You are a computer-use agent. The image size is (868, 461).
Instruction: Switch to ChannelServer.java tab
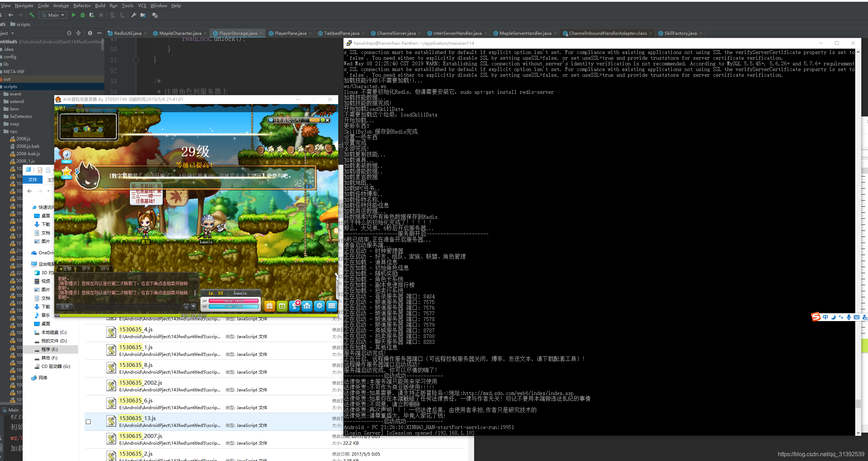pos(396,33)
